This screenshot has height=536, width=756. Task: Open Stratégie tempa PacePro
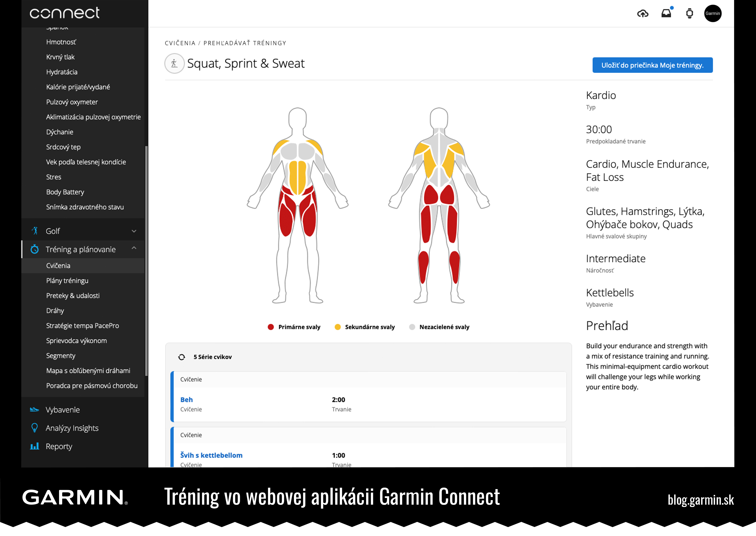[83, 326]
